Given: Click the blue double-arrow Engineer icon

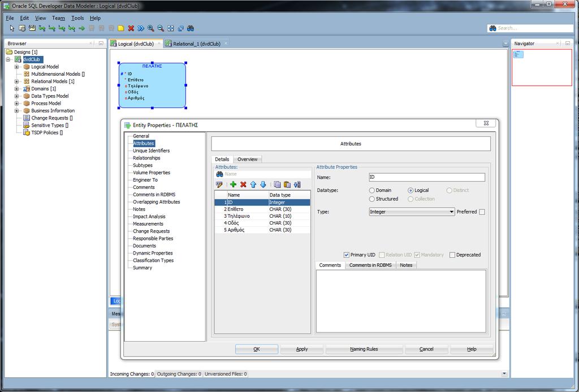Looking at the screenshot, I should point(141,28).
